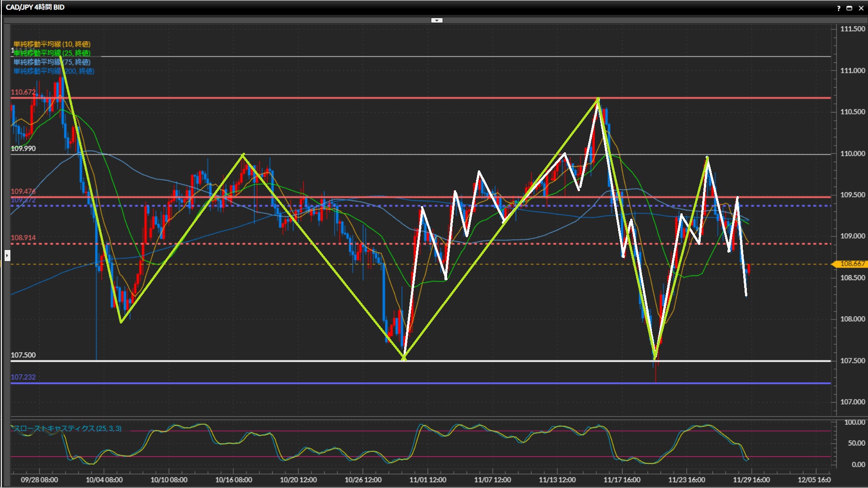Click the CAD/JPY 4時間 BID title bar

click(35, 7)
